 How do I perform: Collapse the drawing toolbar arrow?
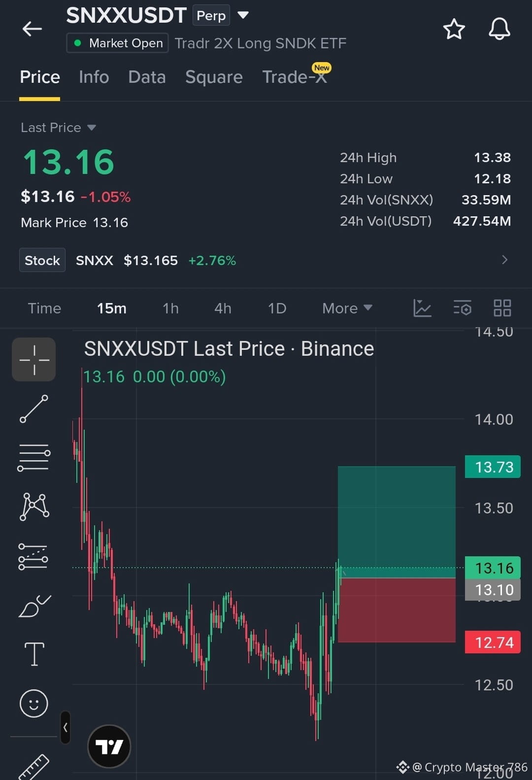[65, 727]
